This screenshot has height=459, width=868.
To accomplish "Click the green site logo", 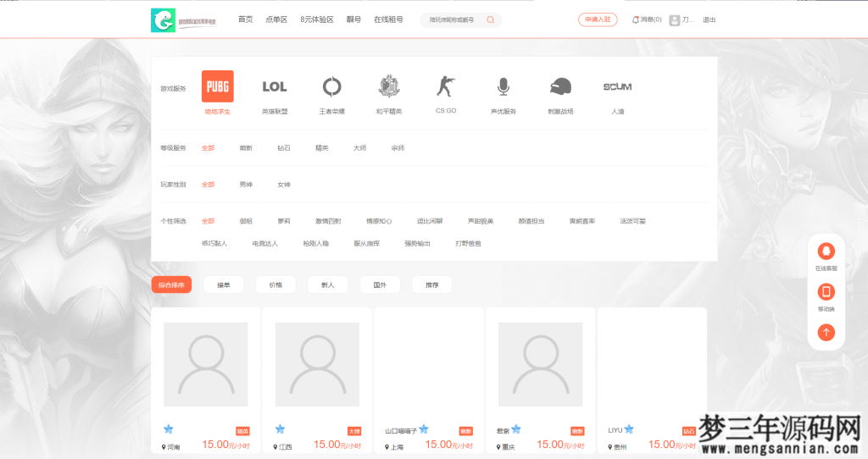I will point(164,20).
